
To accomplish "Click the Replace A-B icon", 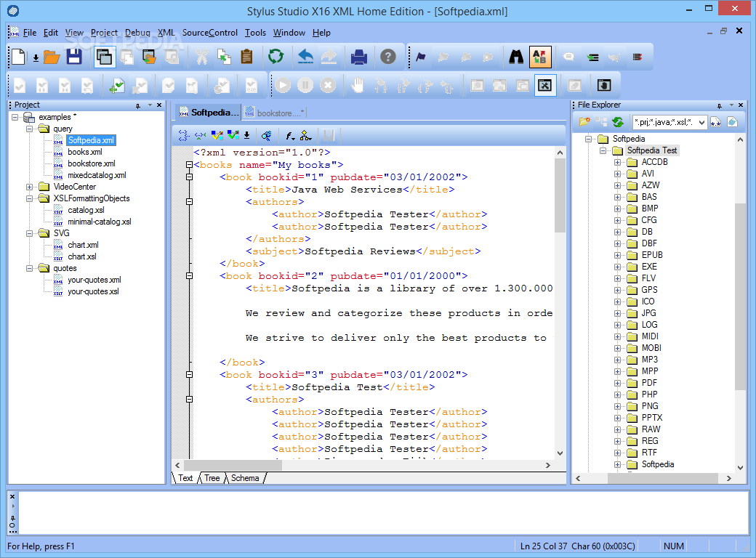I will click(x=540, y=57).
